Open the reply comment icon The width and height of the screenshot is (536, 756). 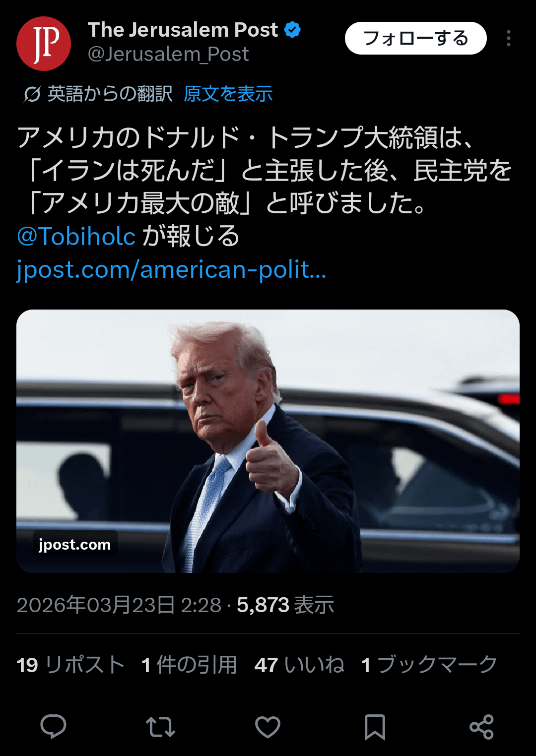pos(53,727)
